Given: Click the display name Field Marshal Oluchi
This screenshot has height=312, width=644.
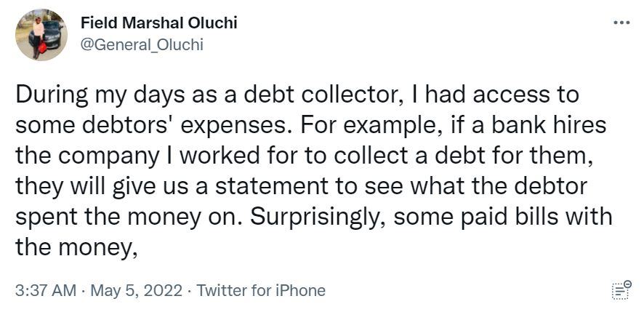Looking at the screenshot, I should click(x=158, y=23).
